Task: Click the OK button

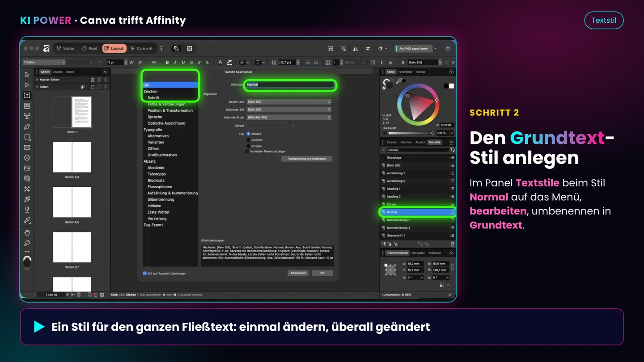Action: [322, 273]
